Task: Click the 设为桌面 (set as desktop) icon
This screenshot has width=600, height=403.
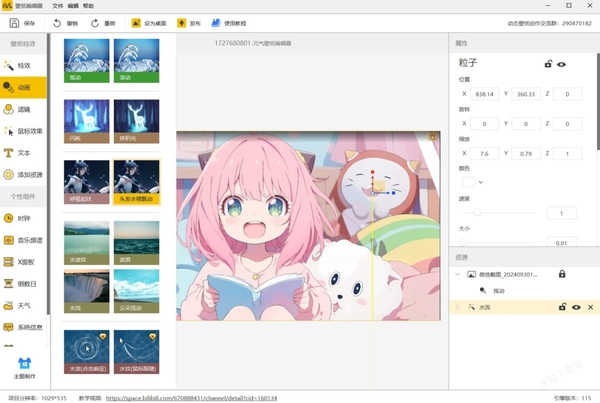Action: click(x=136, y=23)
